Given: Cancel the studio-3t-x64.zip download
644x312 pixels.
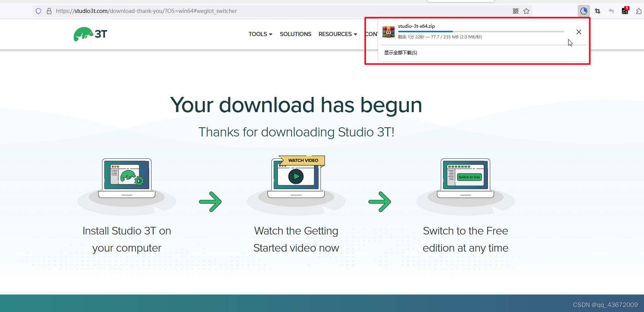Looking at the screenshot, I should coord(579,32).
